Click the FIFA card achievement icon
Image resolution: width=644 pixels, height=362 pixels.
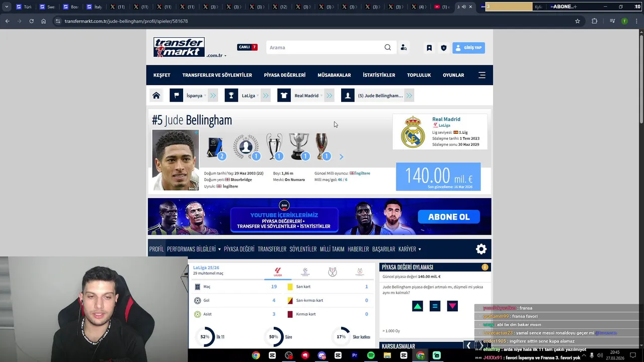pos(215,148)
